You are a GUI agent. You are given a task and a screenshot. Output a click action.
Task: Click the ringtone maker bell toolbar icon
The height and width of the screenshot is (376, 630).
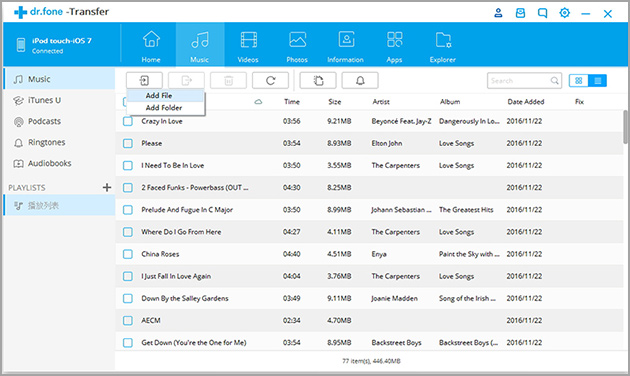coord(360,81)
